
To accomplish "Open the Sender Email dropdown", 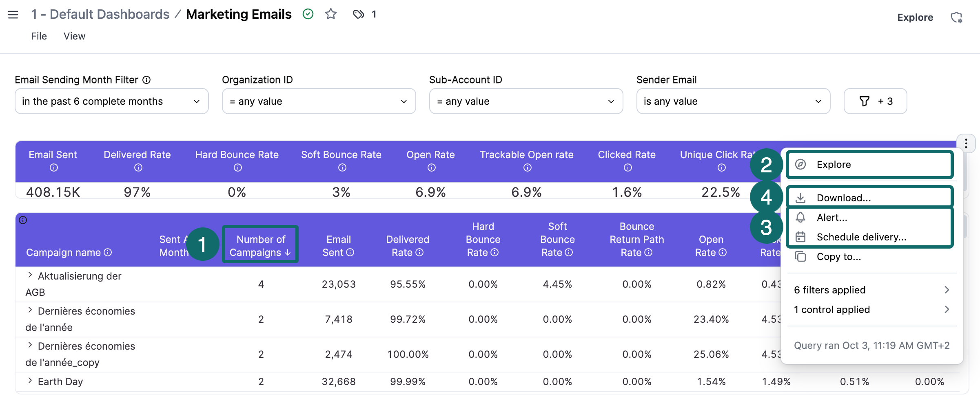I will [x=733, y=101].
